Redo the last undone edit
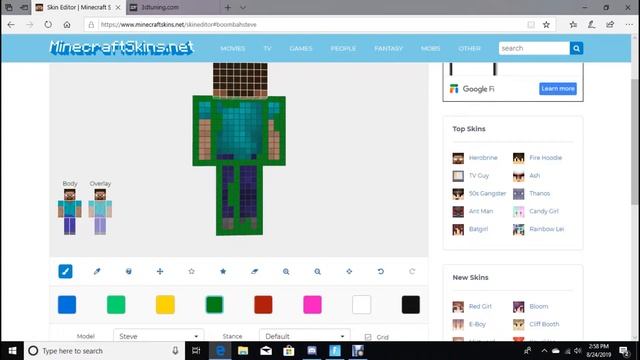 (412, 271)
